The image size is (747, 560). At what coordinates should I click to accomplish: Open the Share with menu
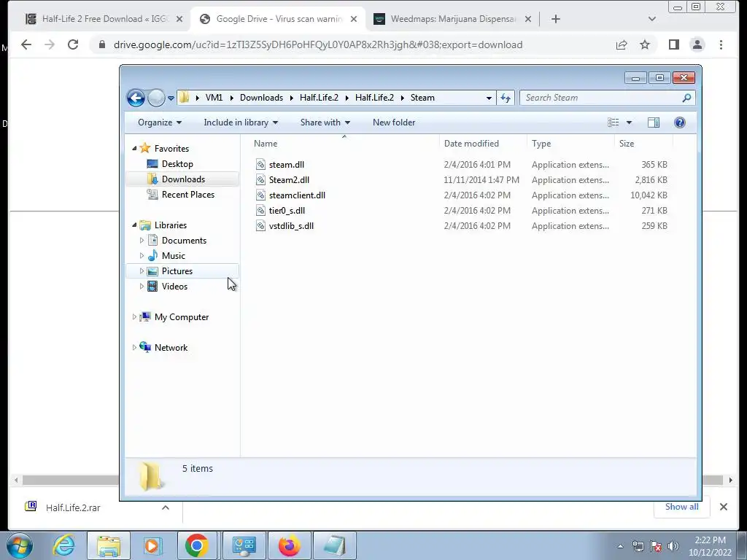pyautogui.click(x=325, y=122)
